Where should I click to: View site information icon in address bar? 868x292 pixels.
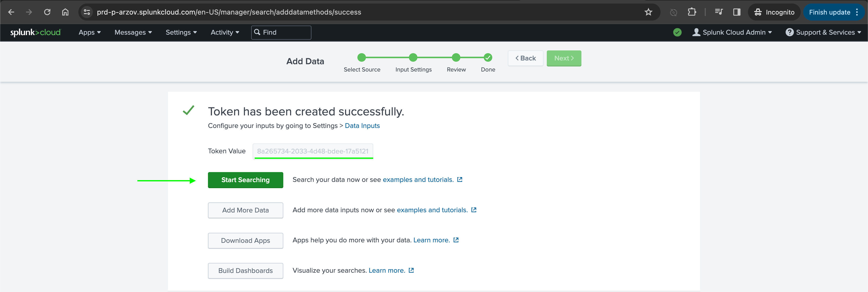pos(87,12)
